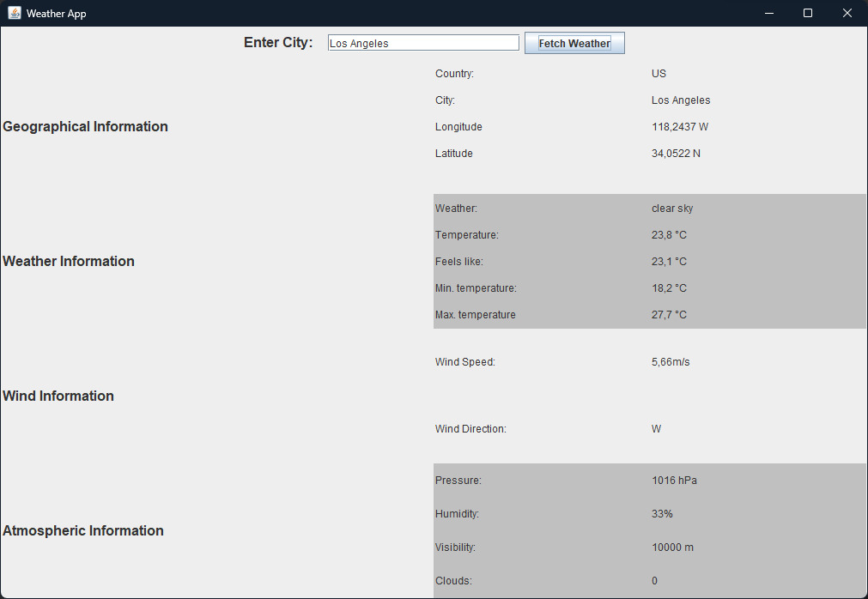Click the Pressure value 1016 hPa
This screenshot has height=599, width=868.
coord(674,481)
